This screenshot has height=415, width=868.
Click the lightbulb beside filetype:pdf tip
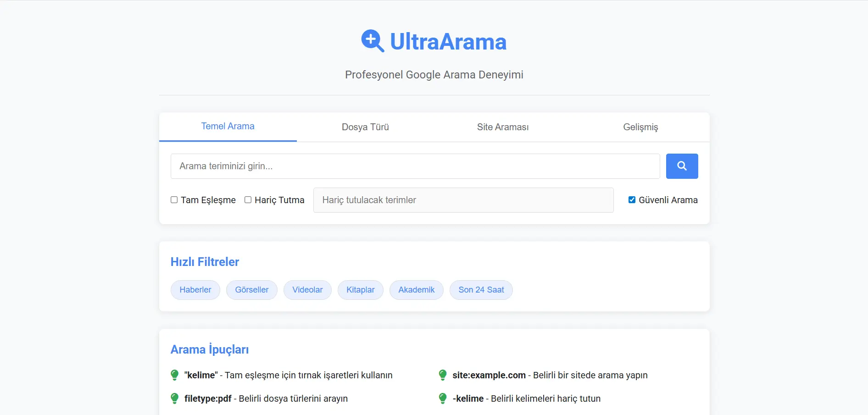(174, 398)
